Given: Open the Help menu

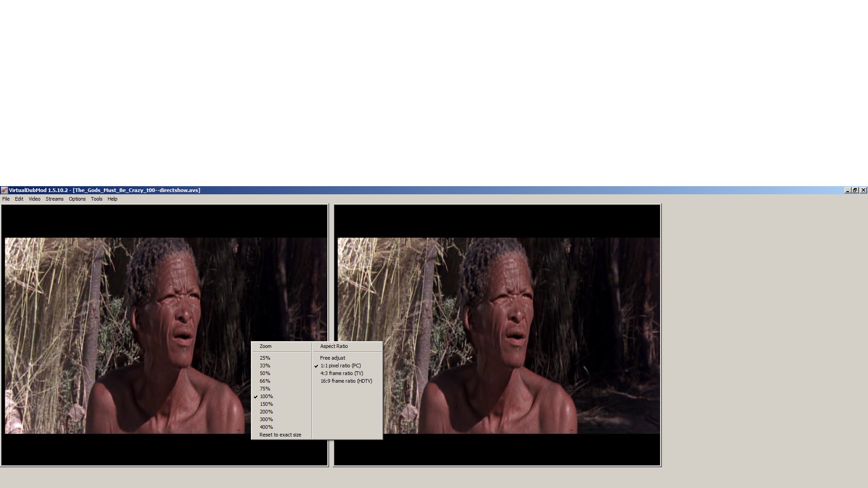Looking at the screenshot, I should (112, 199).
